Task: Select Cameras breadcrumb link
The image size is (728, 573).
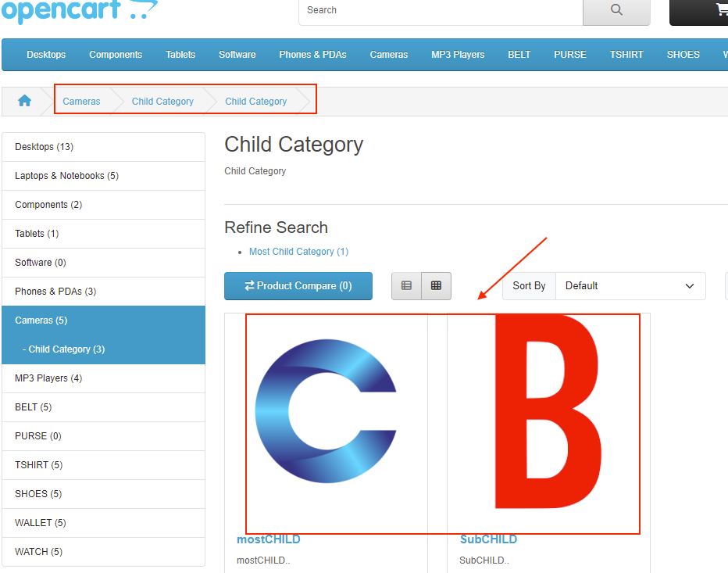Action: pyautogui.click(x=81, y=102)
